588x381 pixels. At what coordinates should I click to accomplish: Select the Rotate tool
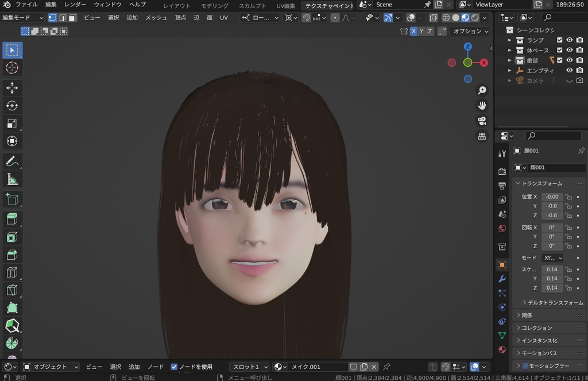12,106
